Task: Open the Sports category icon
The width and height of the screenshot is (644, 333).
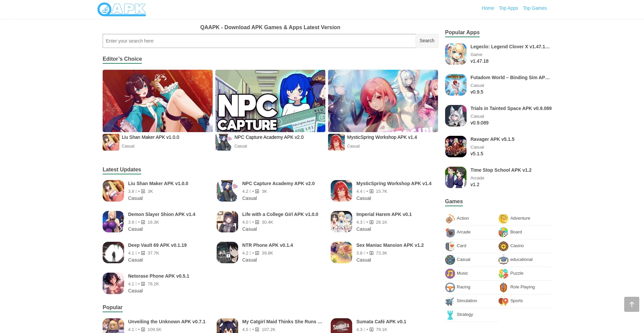Action: 503,301
